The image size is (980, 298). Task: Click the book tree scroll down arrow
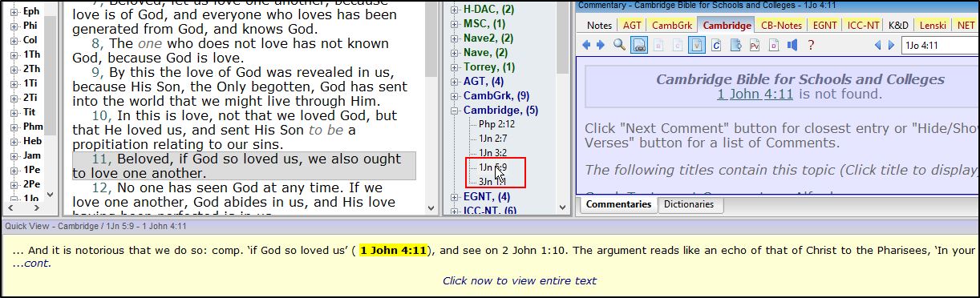click(x=51, y=194)
